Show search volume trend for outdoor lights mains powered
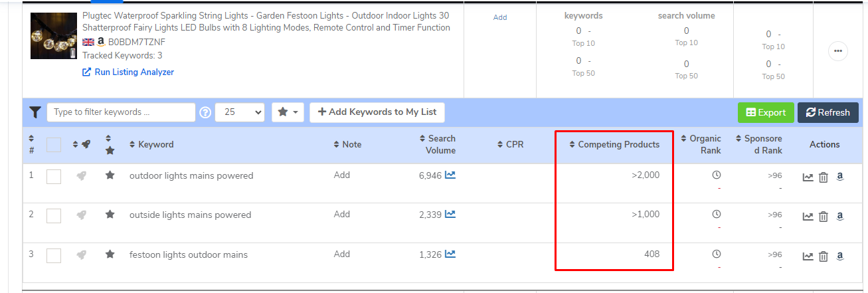868x293 pixels. [450, 175]
